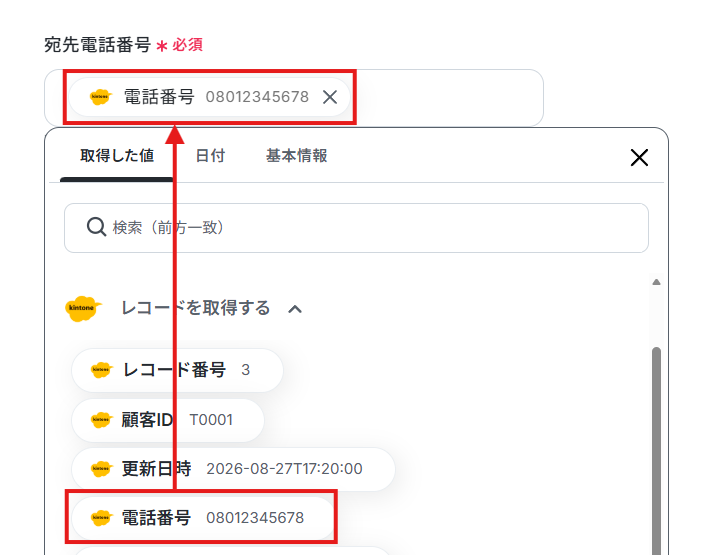Click the search magnifier icon
Screen dimensions: 711x555
pos(96,227)
